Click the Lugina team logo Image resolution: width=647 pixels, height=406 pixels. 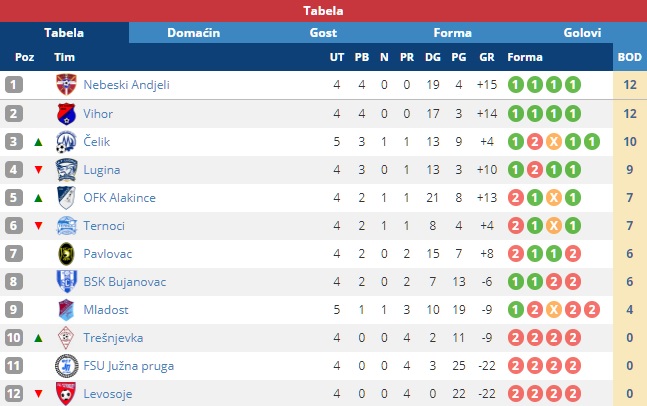point(66,169)
